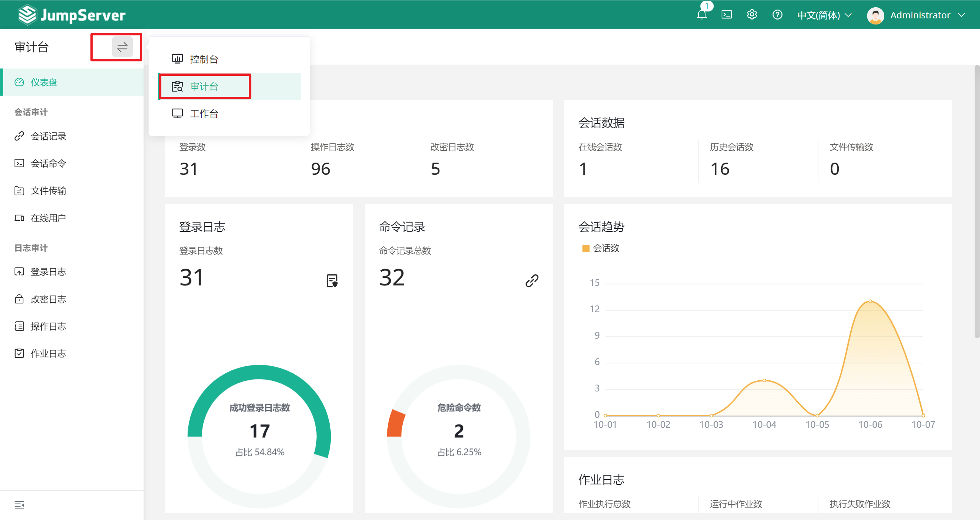Click the 执行失败作业数 label
Viewport: 980px width, 520px height.
(x=860, y=504)
